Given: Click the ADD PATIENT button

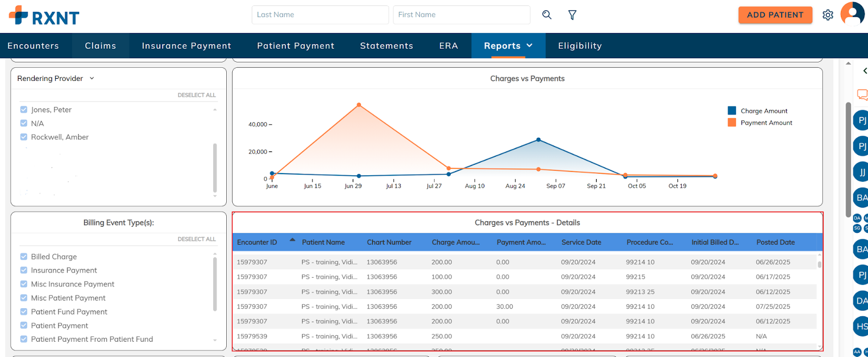Looking at the screenshot, I should [775, 15].
